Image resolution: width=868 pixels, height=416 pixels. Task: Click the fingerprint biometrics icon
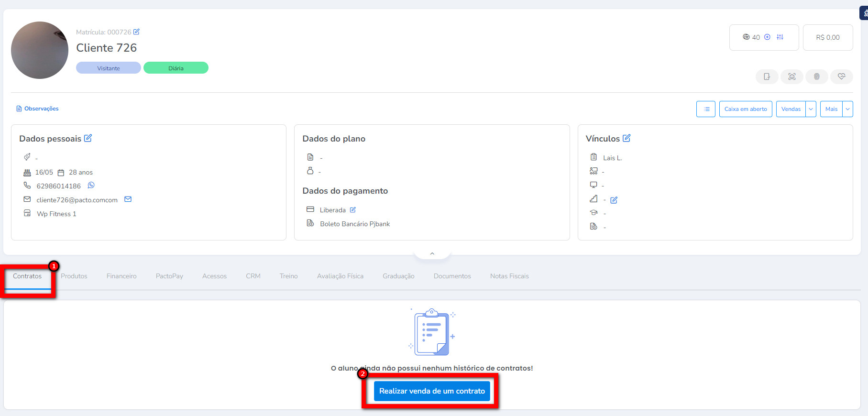pyautogui.click(x=816, y=77)
